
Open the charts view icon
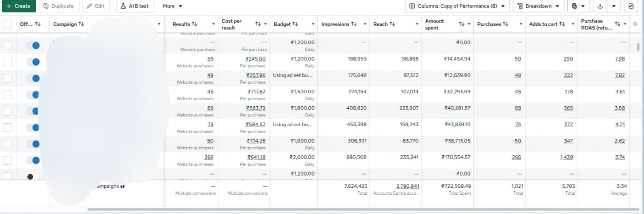[x=631, y=6]
